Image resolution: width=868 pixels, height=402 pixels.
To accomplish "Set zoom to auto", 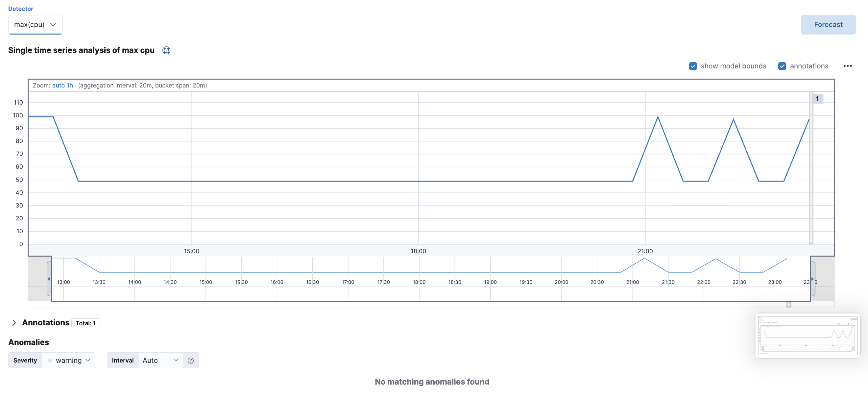I will tap(58, 85).
